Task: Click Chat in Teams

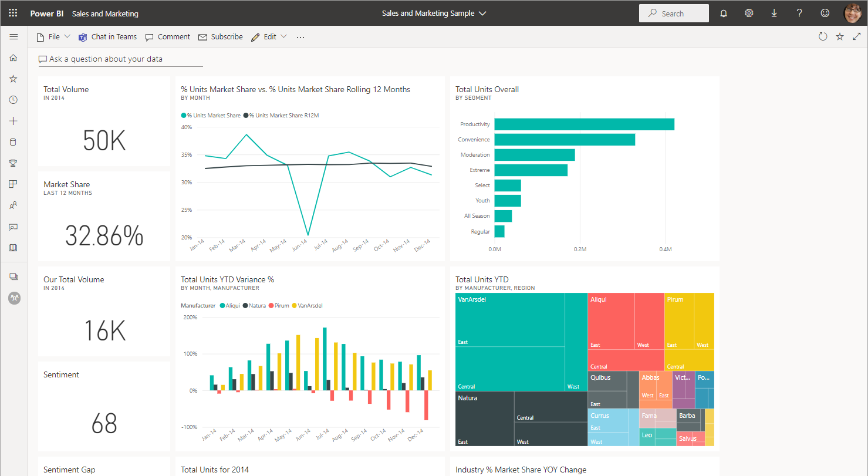Action: click(x=107, y=37)
